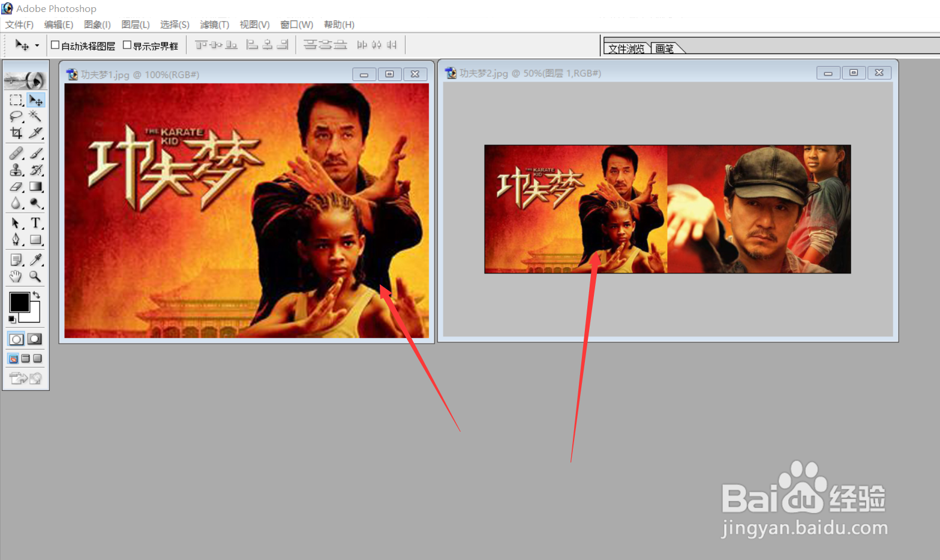The width and height of the screenshot is (940, 560).
Task: Select the Move tool in toolbox
Action: click(36, 100)
